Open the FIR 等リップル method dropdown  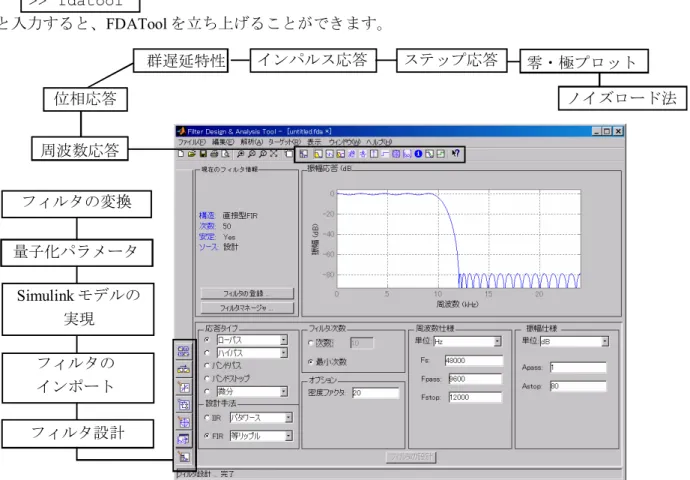[289, 436]
